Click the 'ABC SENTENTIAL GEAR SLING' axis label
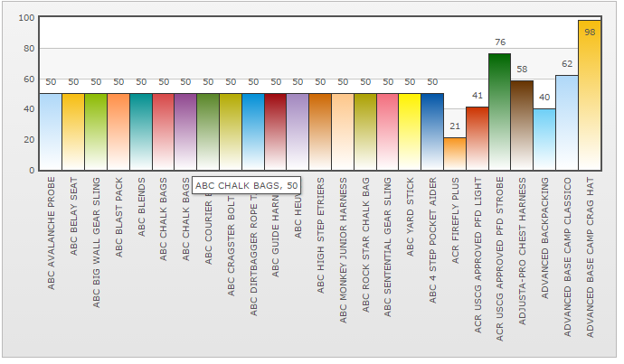The width and height of the screenshot is (624, 364). (388, 247)
